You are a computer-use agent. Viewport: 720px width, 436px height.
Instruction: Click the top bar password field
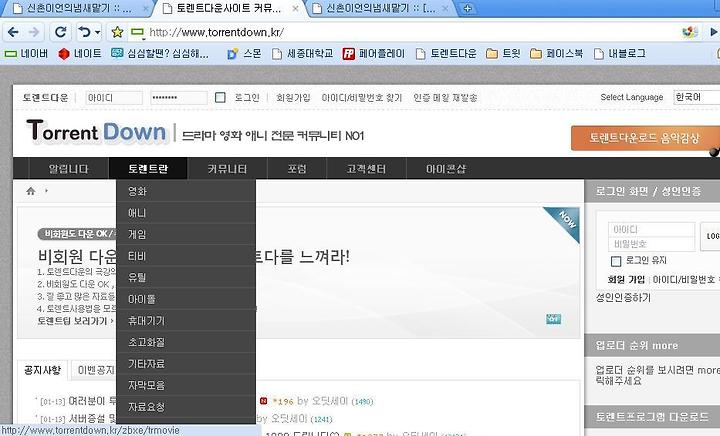(x=179, y=98)
